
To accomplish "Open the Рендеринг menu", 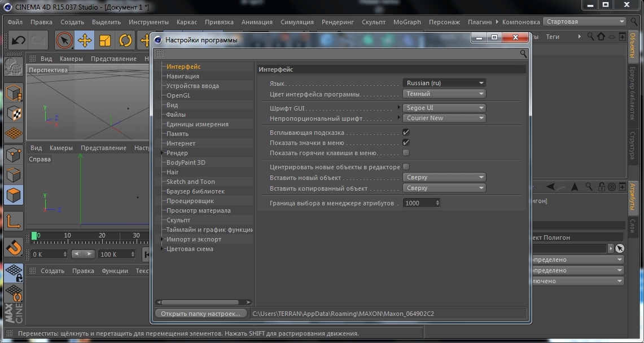I will click(338, 22).
